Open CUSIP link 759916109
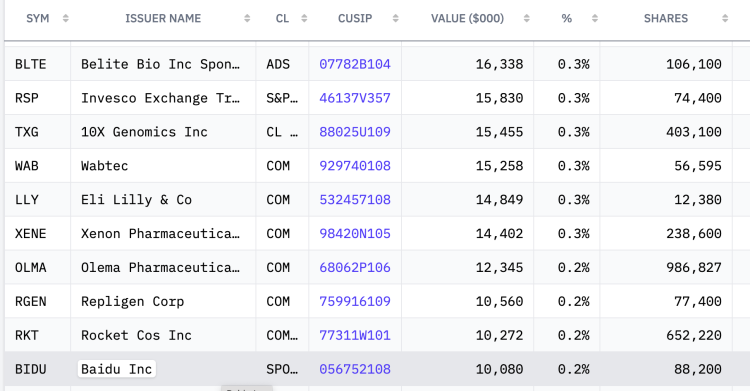The image size is (750, 391). point(355,302)
